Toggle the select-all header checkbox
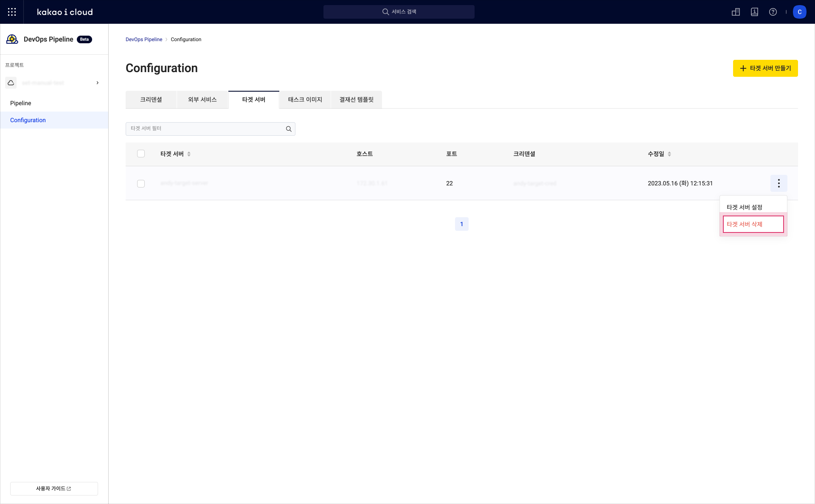This screenshot has height=504, width=815. (141, 154)
